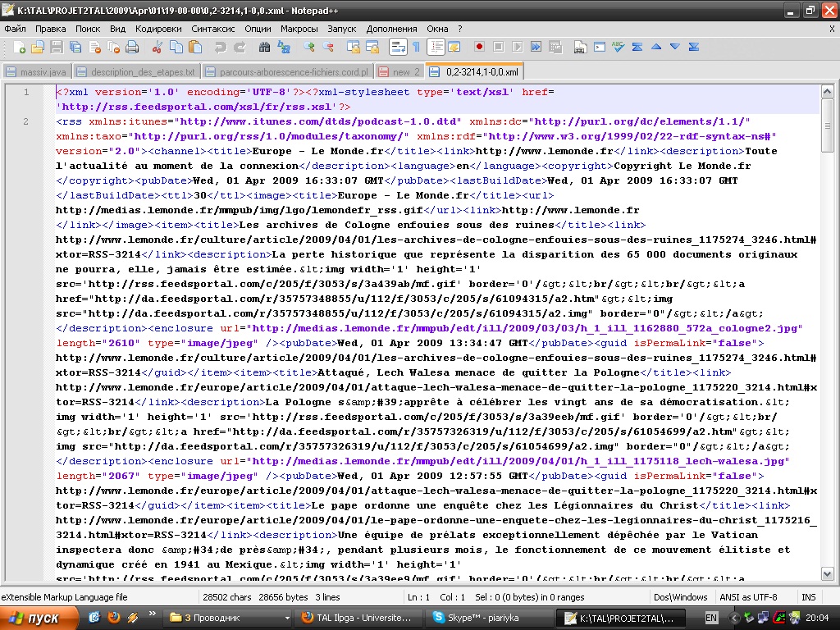This screenshot has height=630, width=840.
Task: Toggle the indent guide button
Action: pos(436,48)
